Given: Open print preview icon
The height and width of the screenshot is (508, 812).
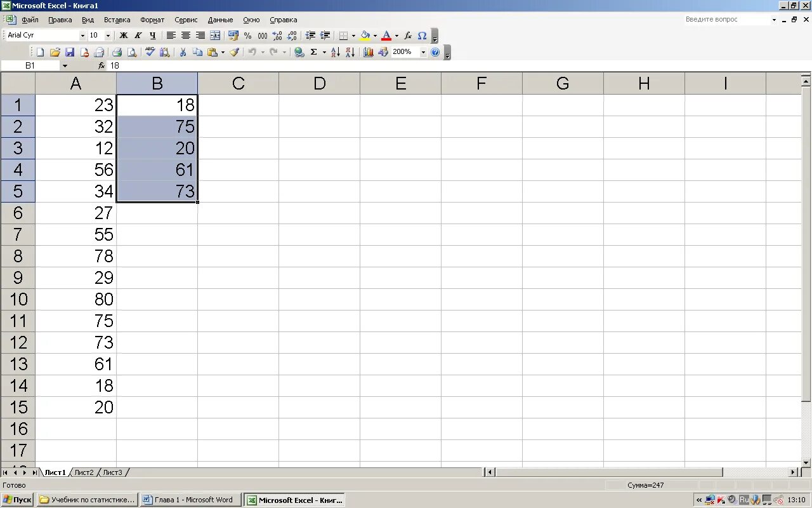Looking at the screenshot, I should click(132, 52).
